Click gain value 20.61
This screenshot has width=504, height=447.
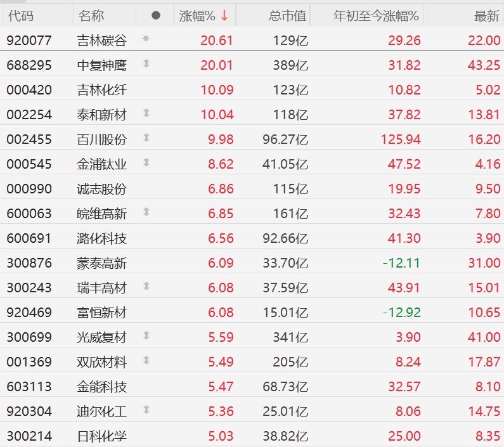(217, 41)
